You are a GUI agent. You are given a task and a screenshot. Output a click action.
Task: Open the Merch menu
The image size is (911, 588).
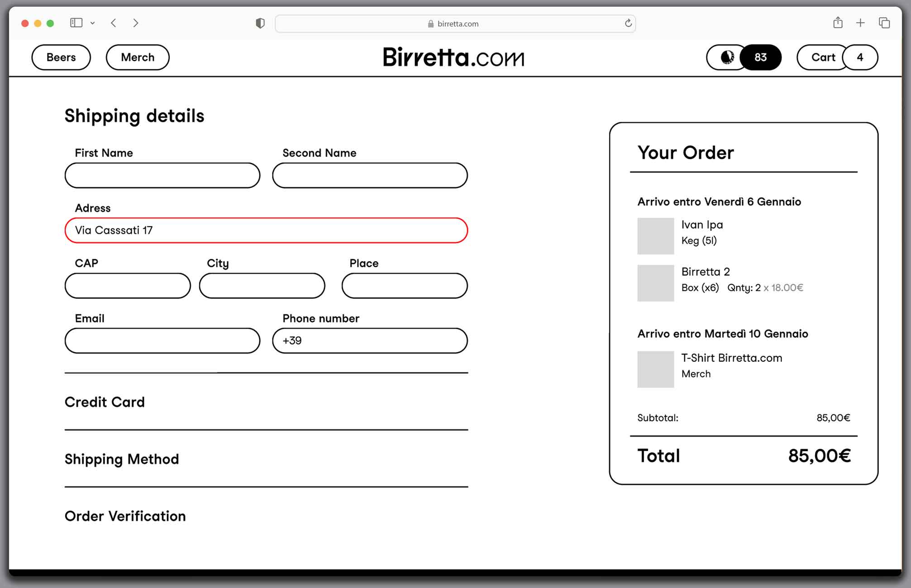click(138, 57)
